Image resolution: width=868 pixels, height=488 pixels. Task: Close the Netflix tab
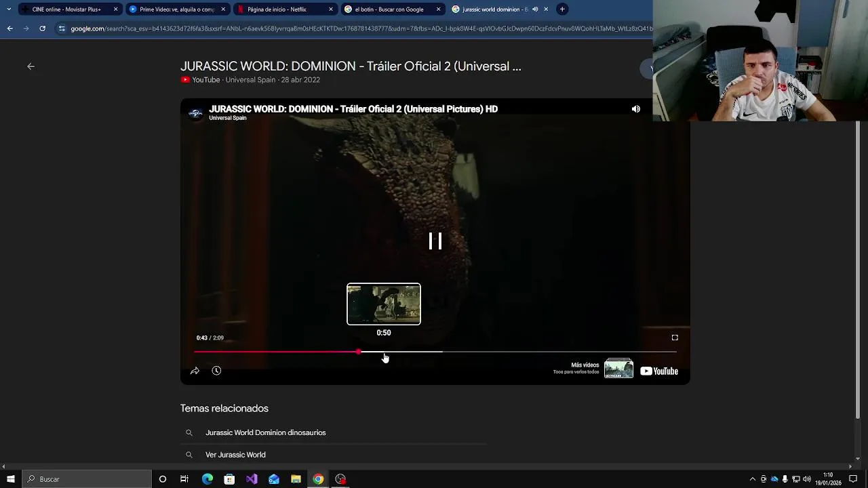coord(331,9)
